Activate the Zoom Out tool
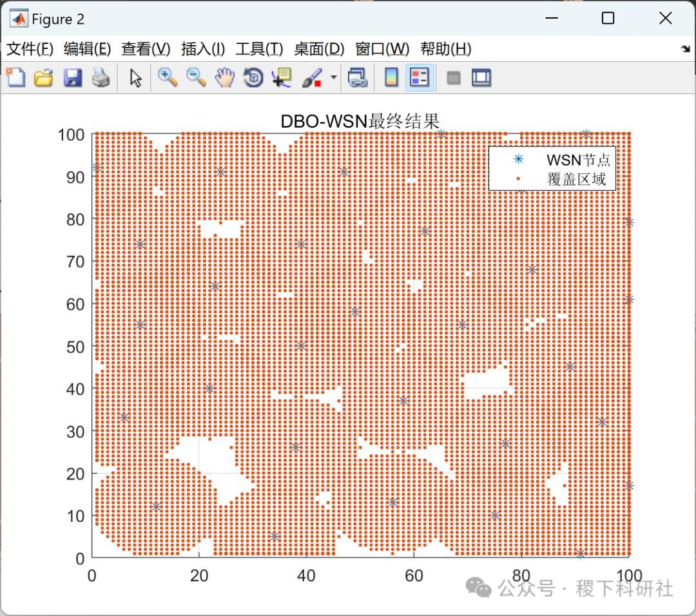 pyautogui.click(x=196, y=78)
